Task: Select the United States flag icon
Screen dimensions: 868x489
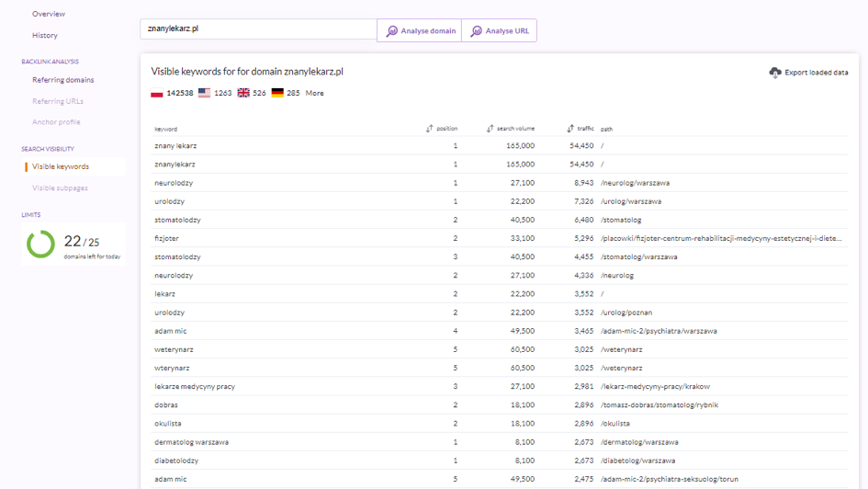Action: coord(204,93)
